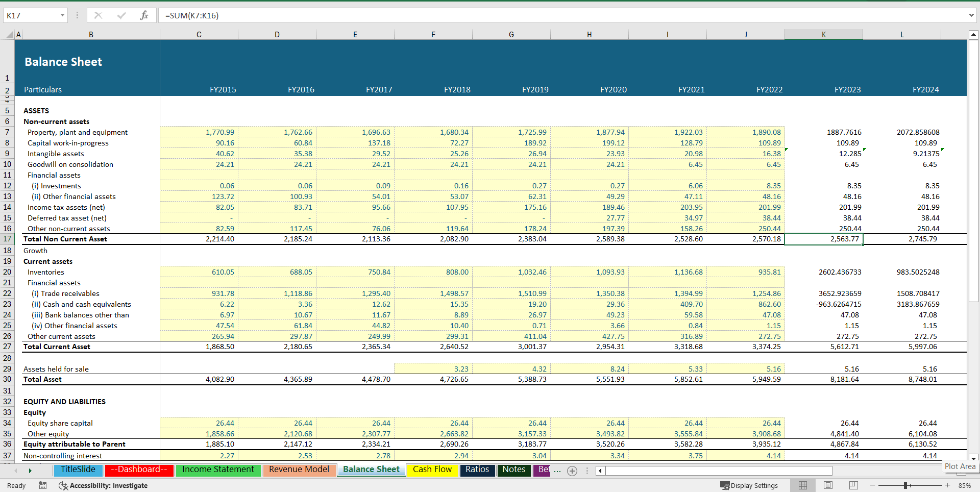Switch to the Income Statement tab
Viewport: 980px width, 493px height.
218,470
